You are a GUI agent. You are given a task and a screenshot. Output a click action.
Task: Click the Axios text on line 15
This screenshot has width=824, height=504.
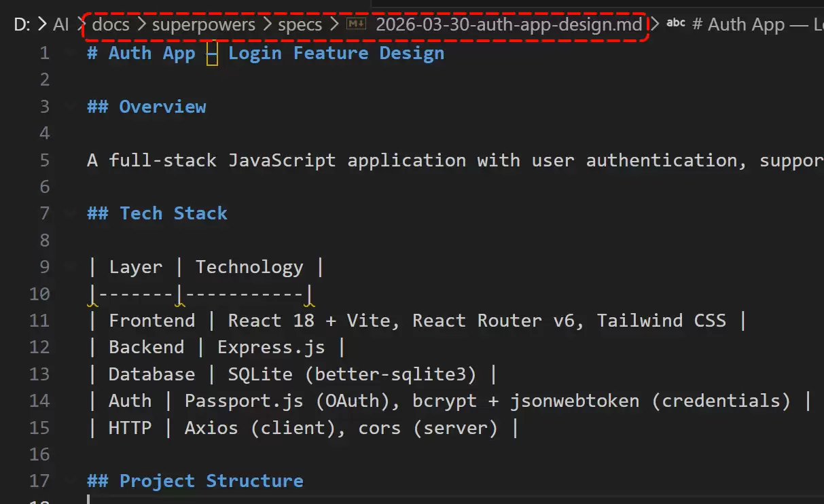pos(211,428)
